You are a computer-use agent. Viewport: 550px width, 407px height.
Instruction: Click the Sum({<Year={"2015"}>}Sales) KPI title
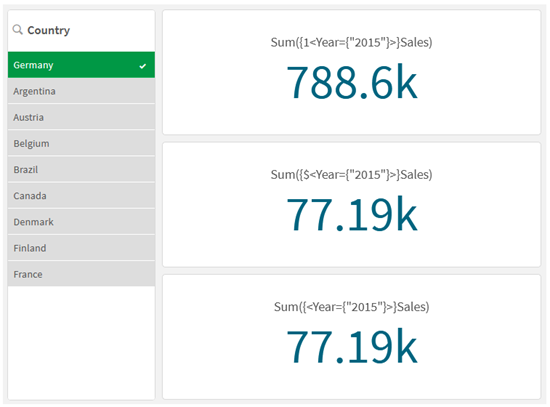tap(351, 307)
